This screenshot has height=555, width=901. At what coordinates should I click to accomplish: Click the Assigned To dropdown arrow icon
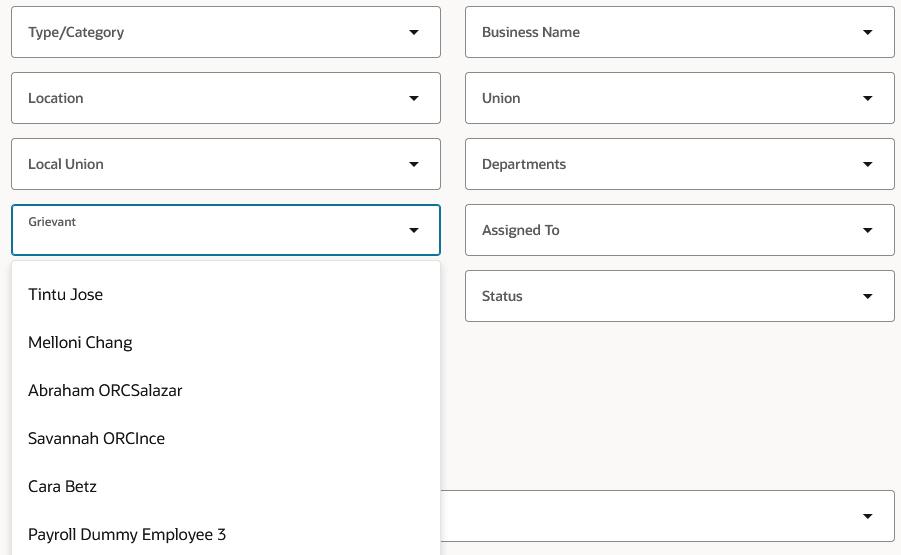(868, 230)
